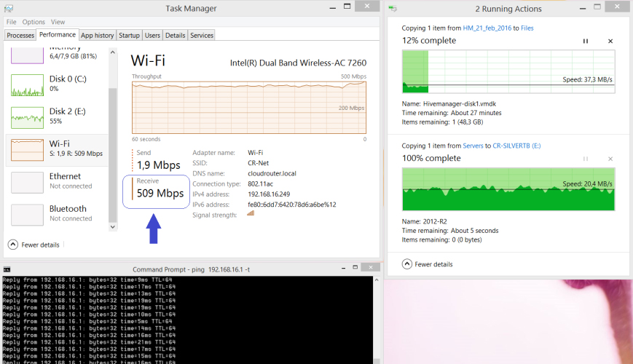Switch to the Services tab

pos(202,35)
